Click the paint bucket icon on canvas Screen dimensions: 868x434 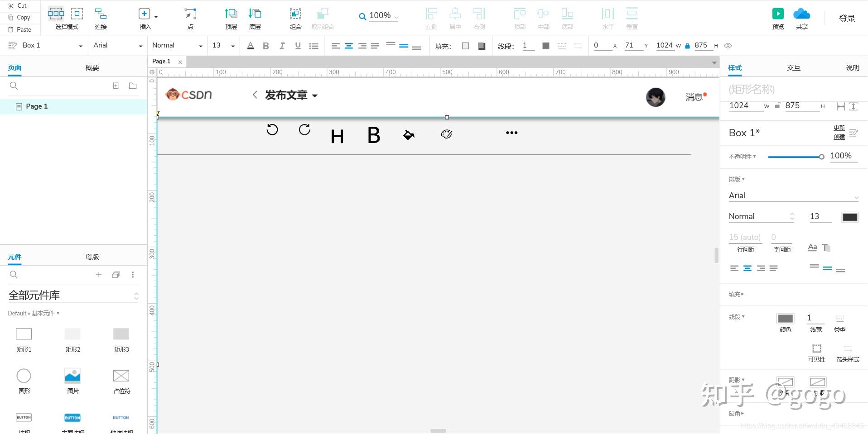click(409, 134)
